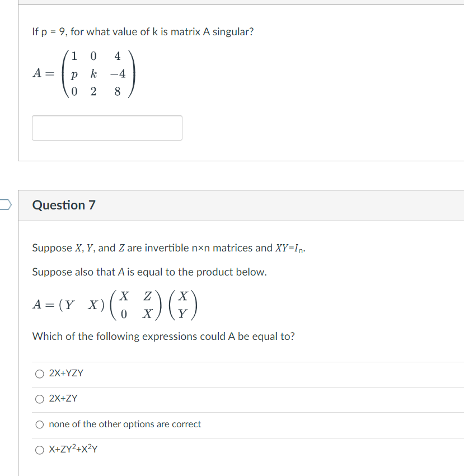This screenshot has height=476, width=464.
Task: Click the 'none of the other options' label text
Action: [124, 424]
